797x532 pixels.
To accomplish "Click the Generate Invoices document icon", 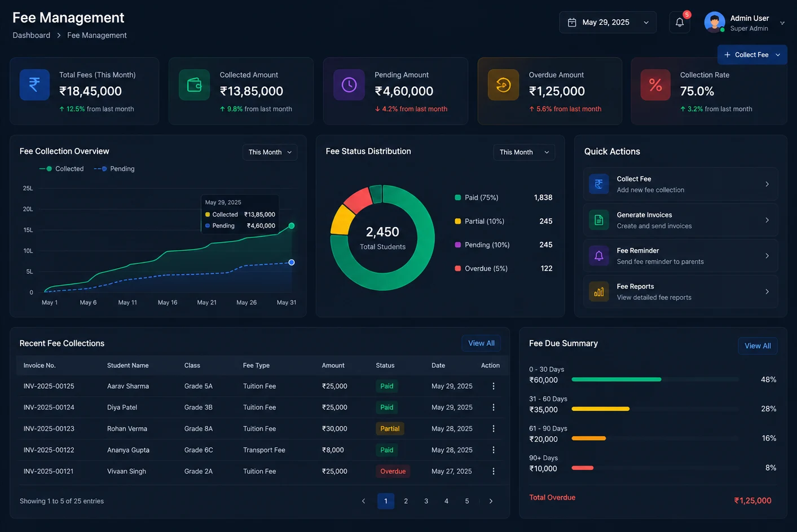I will point(599,220).
